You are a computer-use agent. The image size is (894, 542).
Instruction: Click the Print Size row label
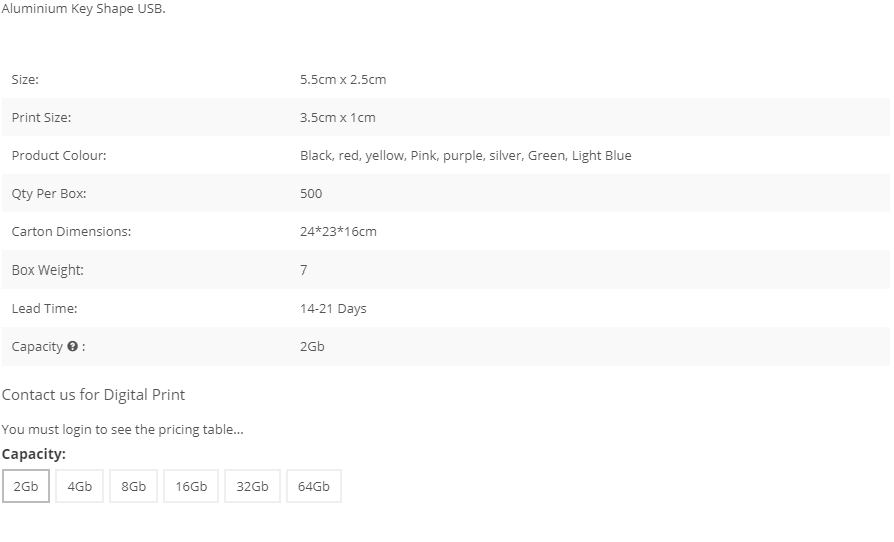(x=42, y=117)
